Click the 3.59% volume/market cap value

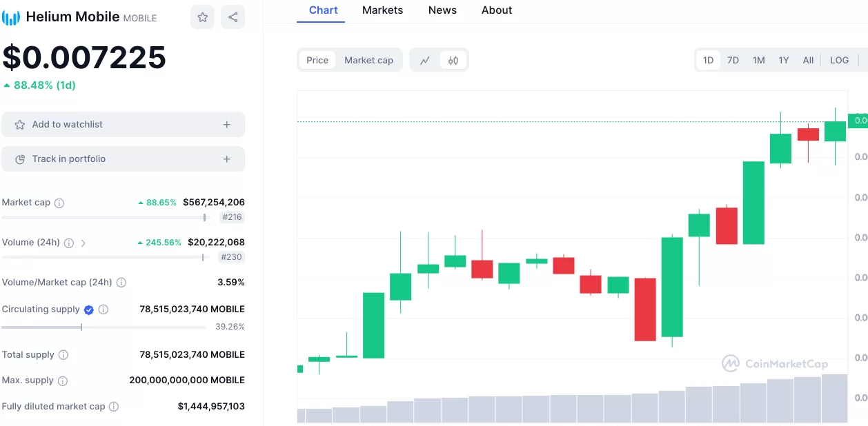(231, 283)
